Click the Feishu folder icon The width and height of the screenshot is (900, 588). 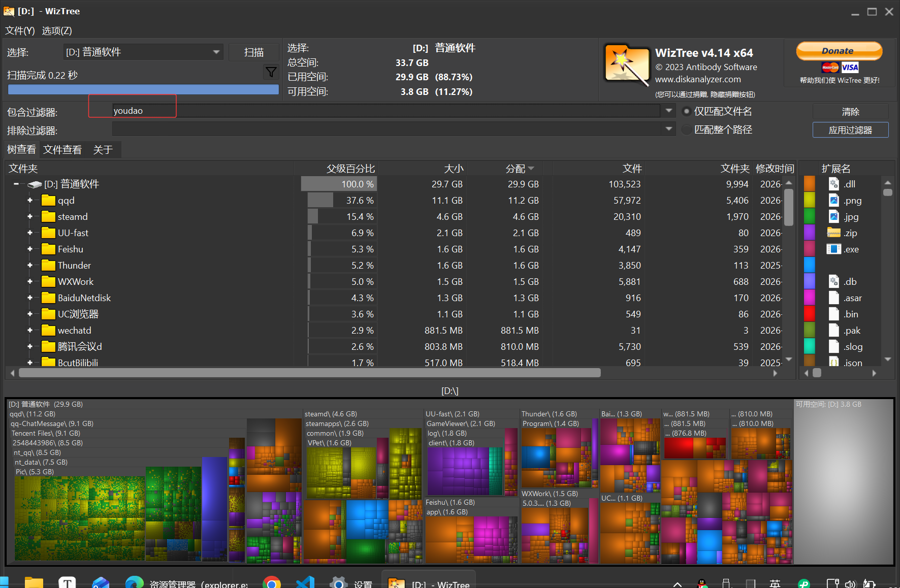point(48,249)
